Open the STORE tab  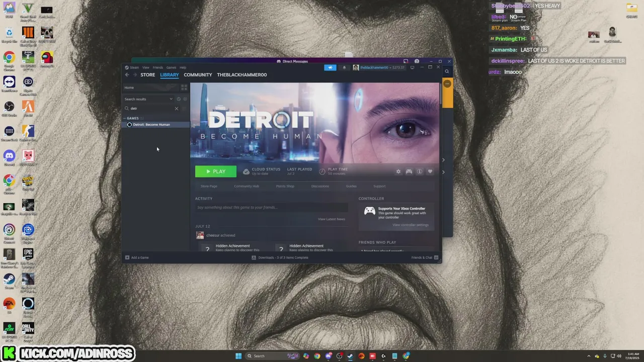coord(147,75)
